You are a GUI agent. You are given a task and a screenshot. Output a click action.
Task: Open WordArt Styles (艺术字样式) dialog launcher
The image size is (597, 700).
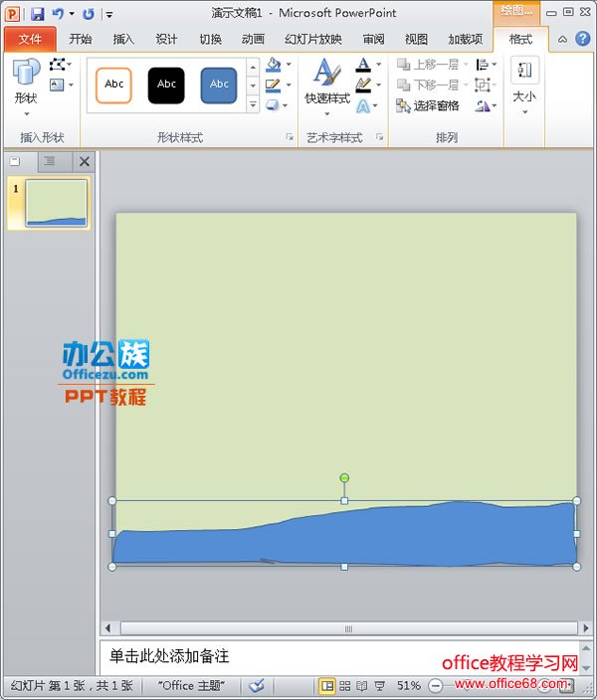point(379,137)
